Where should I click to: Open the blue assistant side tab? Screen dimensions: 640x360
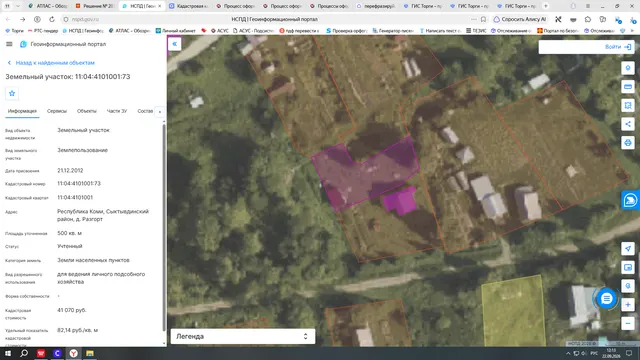point(631,200)
